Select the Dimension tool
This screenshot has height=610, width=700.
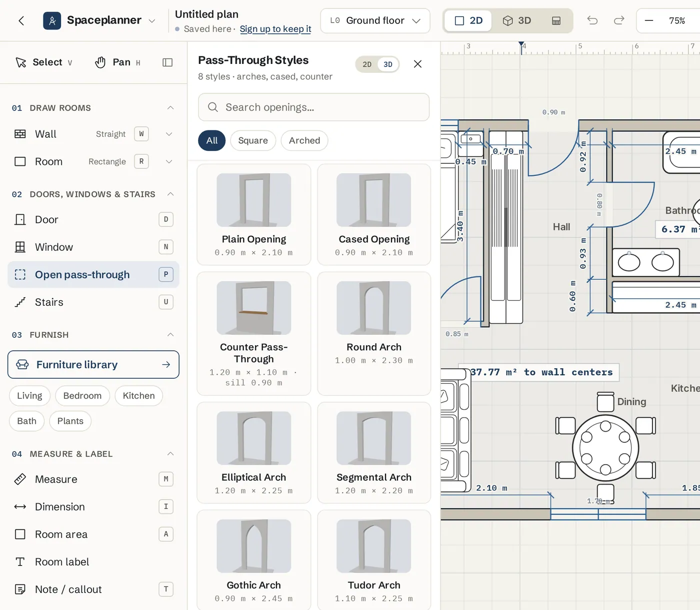point(93,507)
